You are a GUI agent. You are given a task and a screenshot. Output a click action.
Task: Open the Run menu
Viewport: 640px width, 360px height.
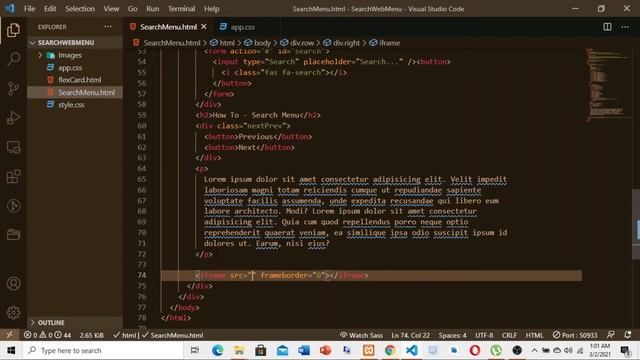click(x=153, y=9)
